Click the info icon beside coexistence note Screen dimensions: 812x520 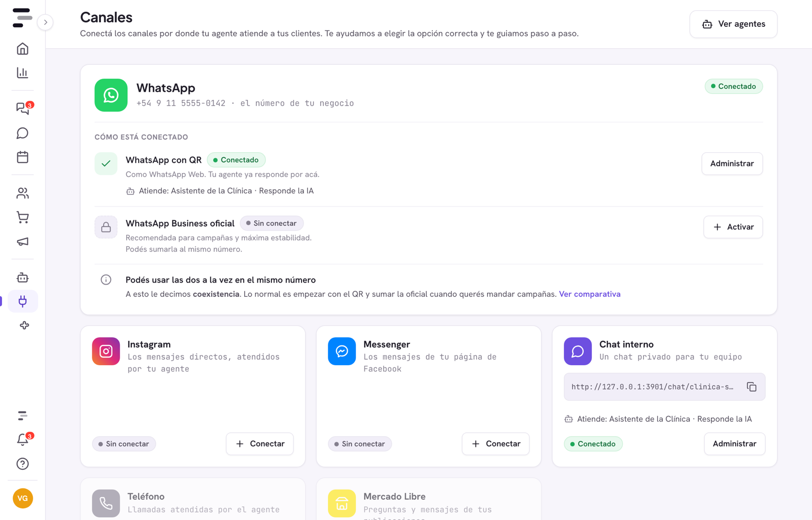pos(106,280)
